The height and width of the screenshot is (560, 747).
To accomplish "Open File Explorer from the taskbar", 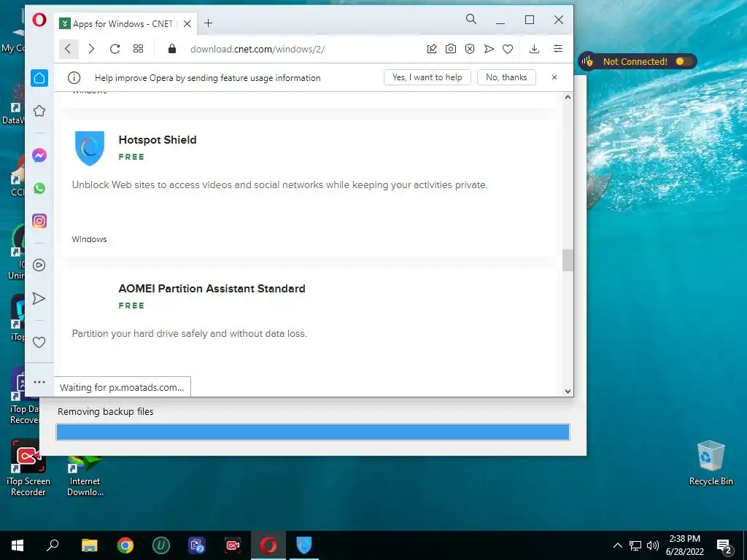I will coord(89,545).
